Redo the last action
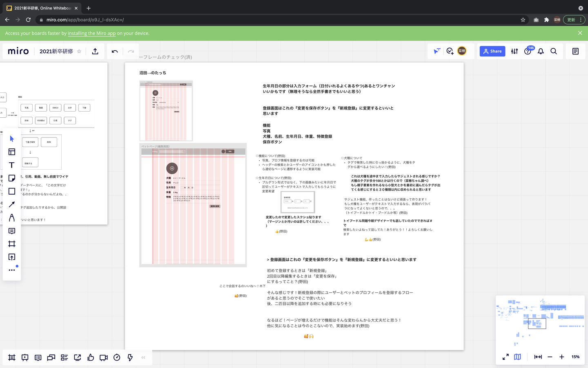 click(131, 51)
